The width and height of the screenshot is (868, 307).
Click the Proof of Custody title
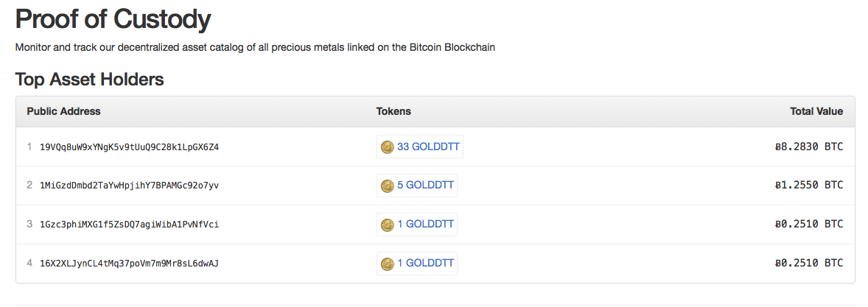113,19
